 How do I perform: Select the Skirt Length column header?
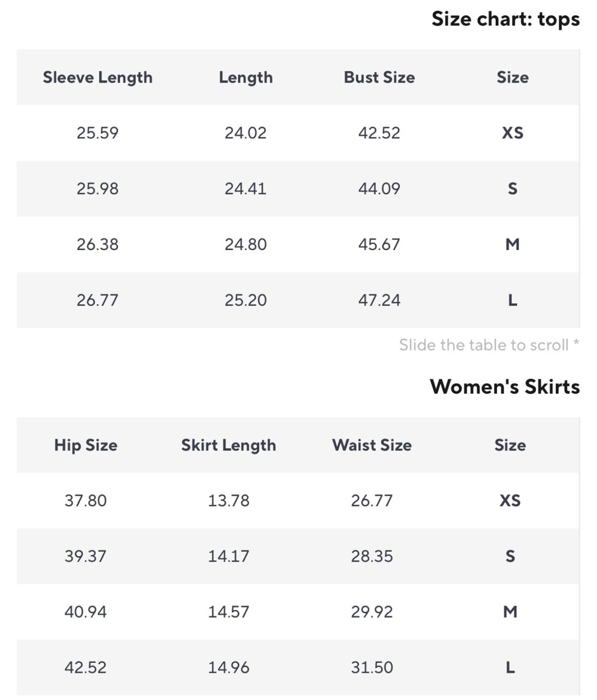click(229, 445)
